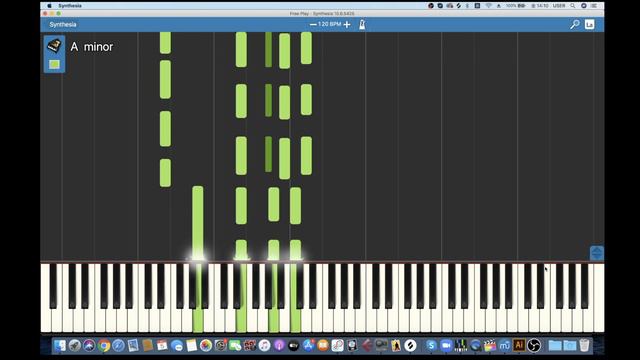The width and height of the screenshot is (640, 360).
Task: Open Safari from the Dock
Action: pos(118,346)
